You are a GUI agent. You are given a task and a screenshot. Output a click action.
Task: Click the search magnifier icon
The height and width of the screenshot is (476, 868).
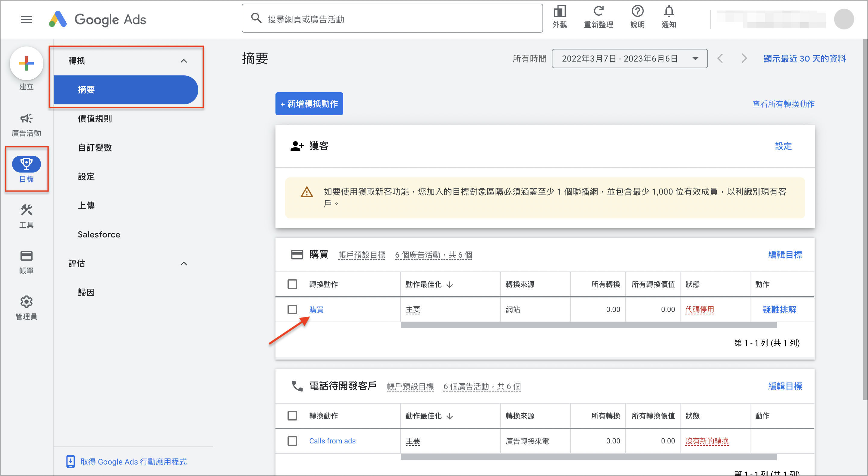tap(256, 18)
